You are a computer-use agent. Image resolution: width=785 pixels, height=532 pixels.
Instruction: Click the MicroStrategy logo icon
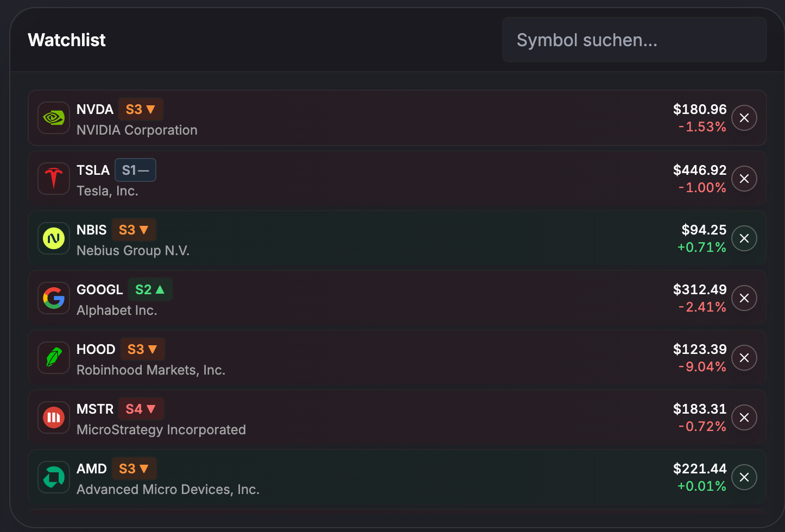point(54,417)
